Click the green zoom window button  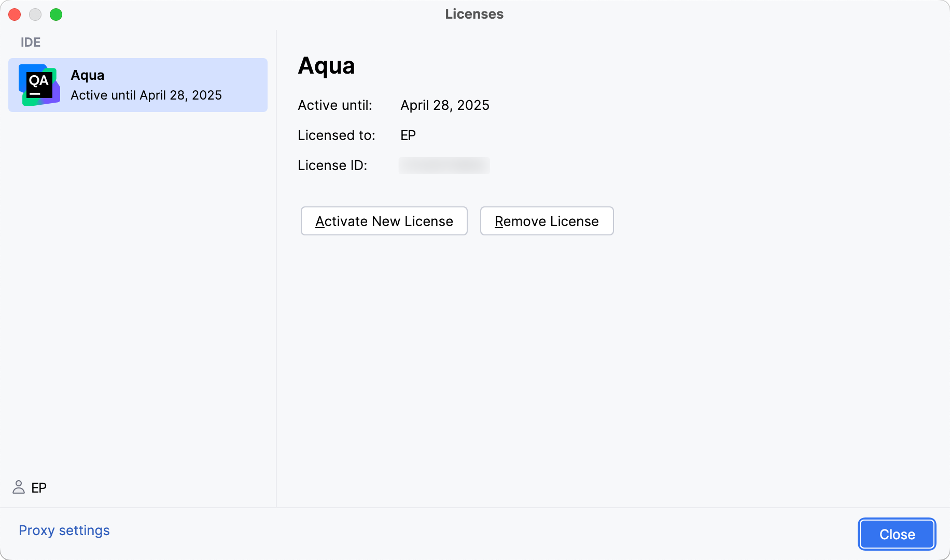(x=56, y=15)
